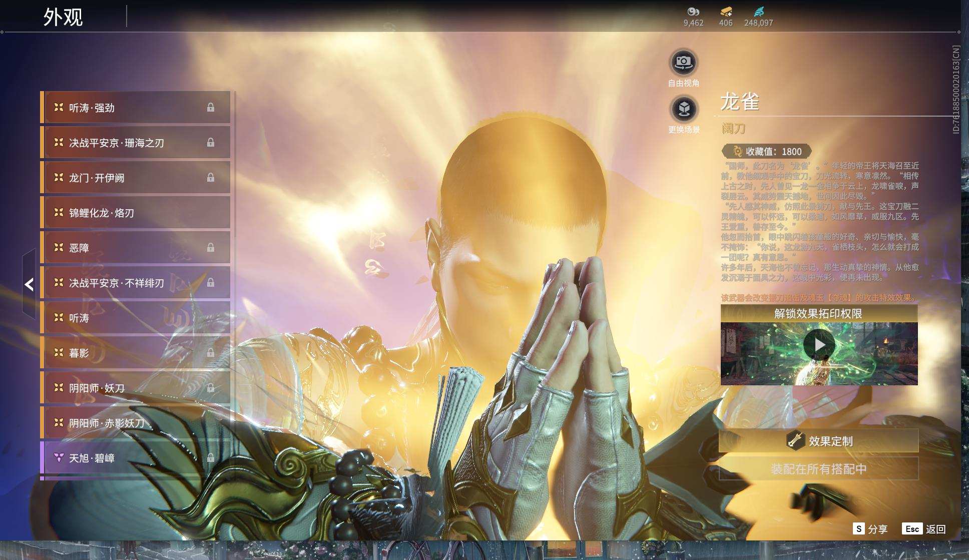Viewport: 969px width, 560px height.
Task: Click the 收藏值: 1800 text
Action: (x=773, y=151)
